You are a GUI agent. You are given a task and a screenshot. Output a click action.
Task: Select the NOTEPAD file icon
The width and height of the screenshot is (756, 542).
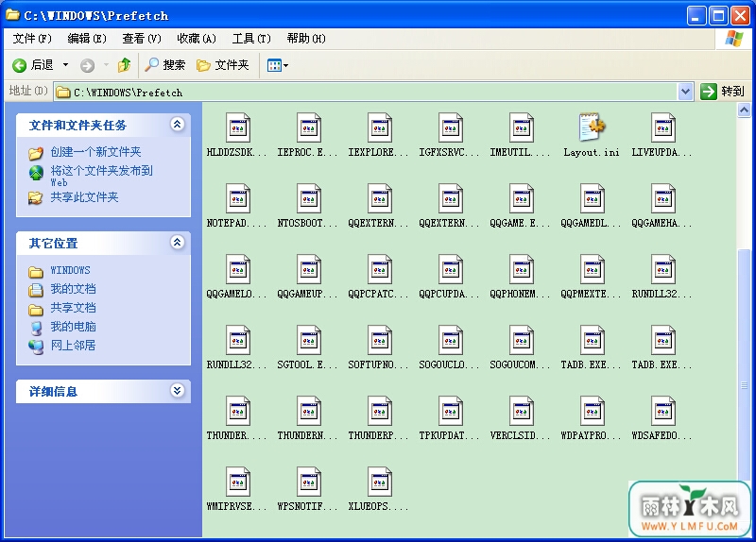coord(238,198)
